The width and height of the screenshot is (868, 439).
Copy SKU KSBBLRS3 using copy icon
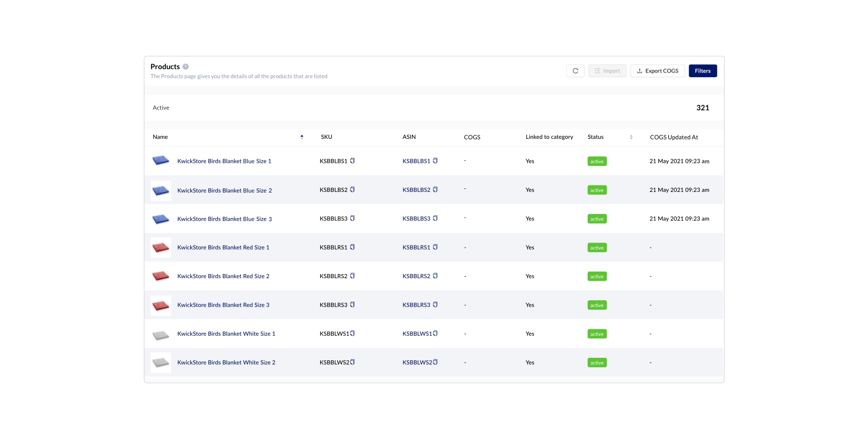[352, 305]
